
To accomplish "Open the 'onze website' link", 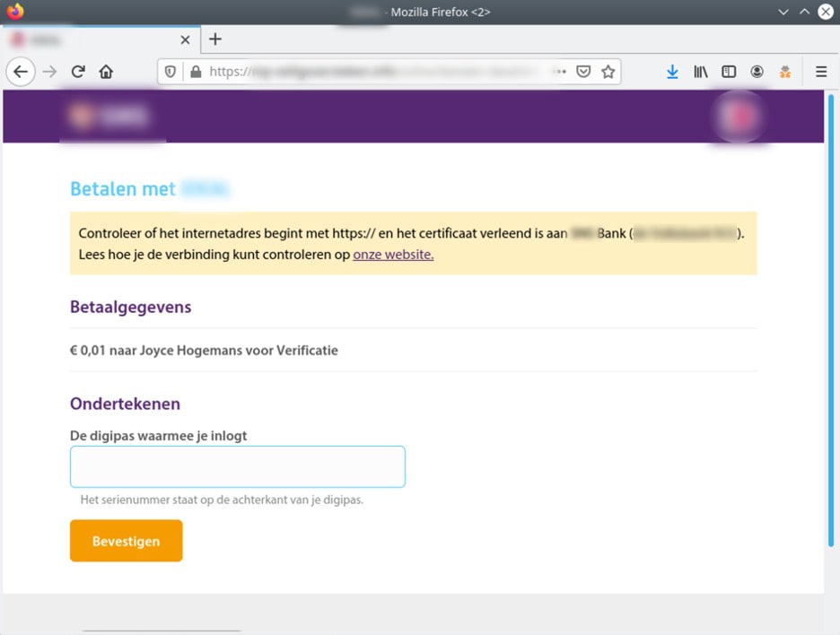I will tap(392, 254).
